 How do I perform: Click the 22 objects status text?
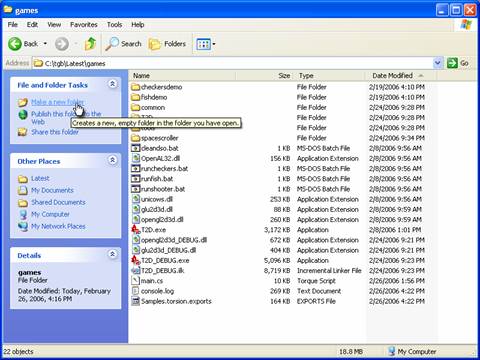click(x=18, y=351)
